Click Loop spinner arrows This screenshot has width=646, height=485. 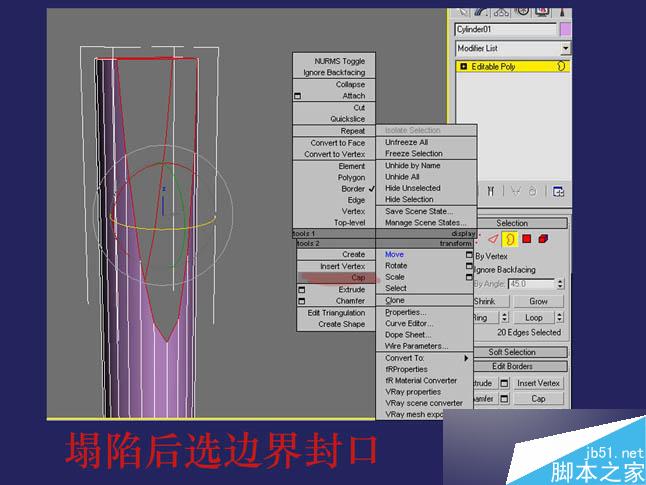pos(559,317)
